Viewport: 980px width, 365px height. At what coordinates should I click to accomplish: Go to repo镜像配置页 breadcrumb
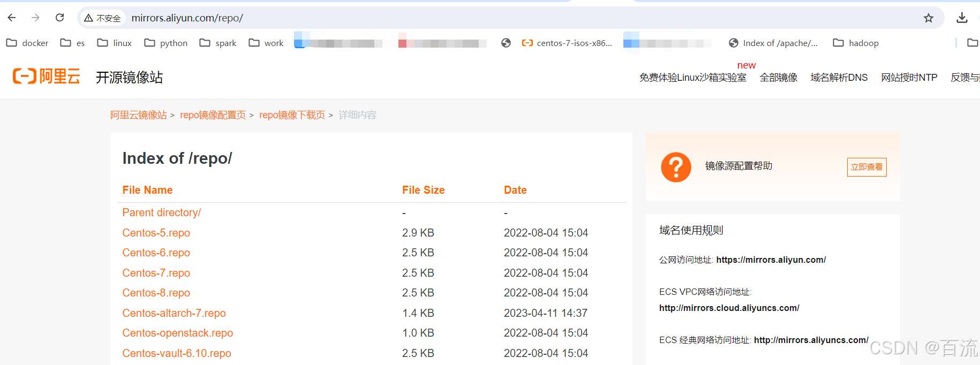[213, 115]
